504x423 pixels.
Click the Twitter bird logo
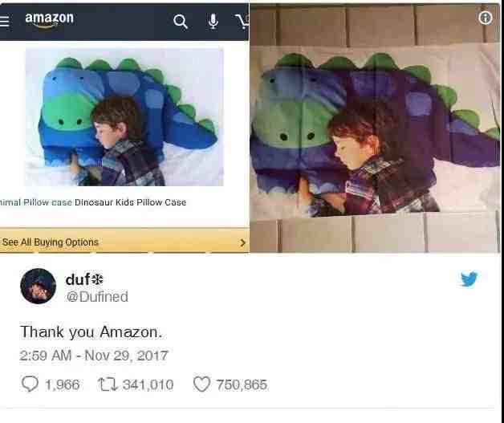(469, 279)
